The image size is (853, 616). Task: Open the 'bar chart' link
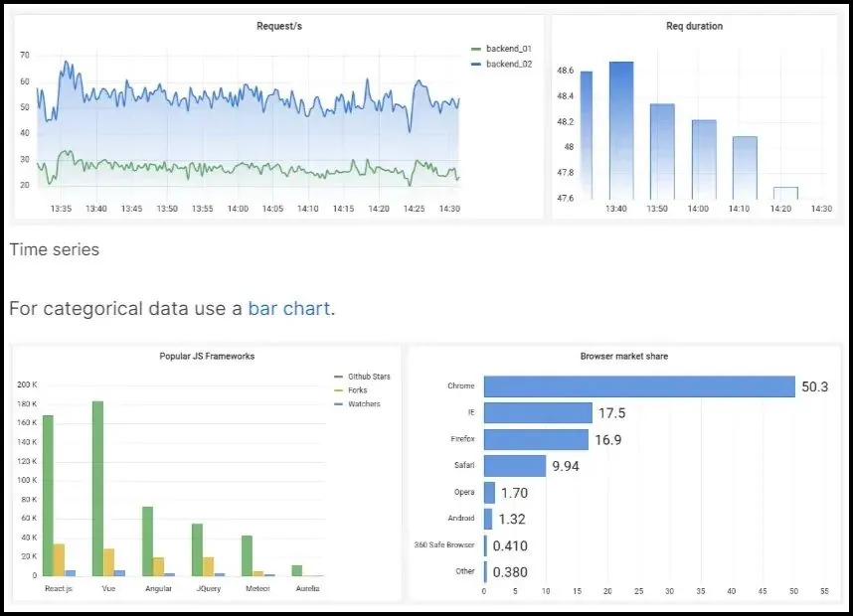tap(289, 308)
